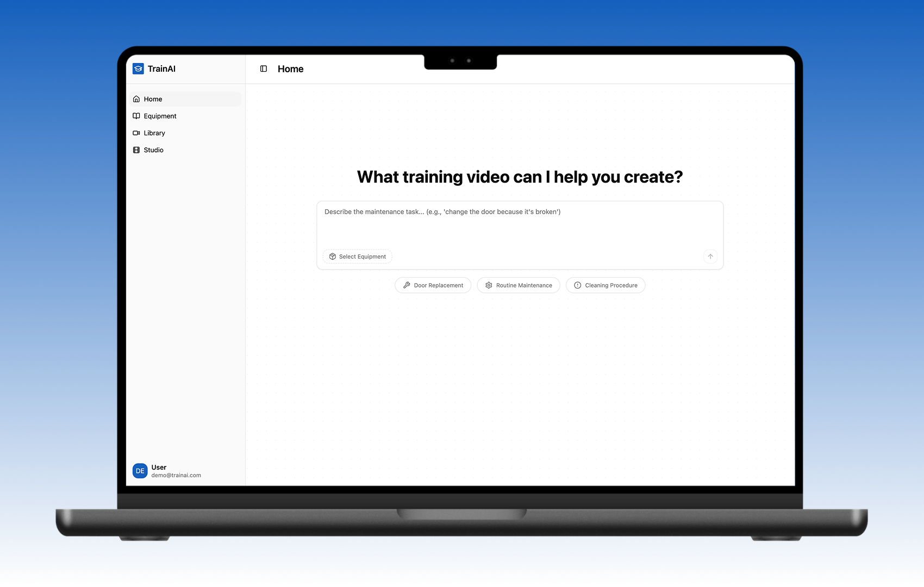Switch to the Home tab in header

click(x=290, y=68)
